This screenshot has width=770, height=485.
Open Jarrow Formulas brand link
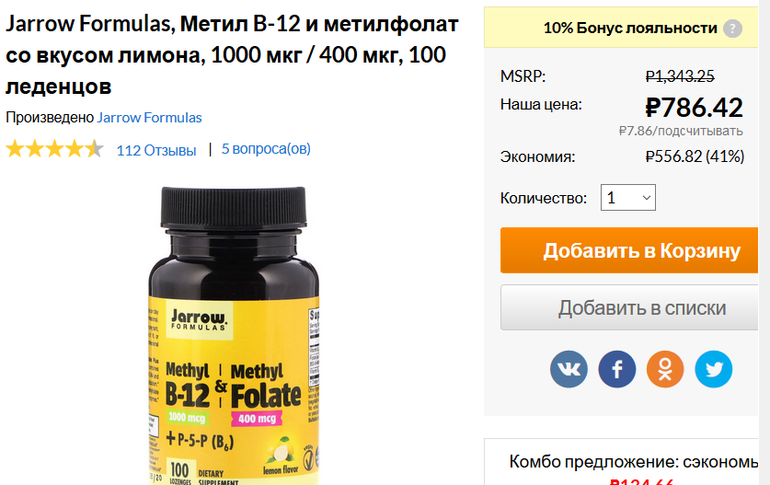(x=149, y=118)
